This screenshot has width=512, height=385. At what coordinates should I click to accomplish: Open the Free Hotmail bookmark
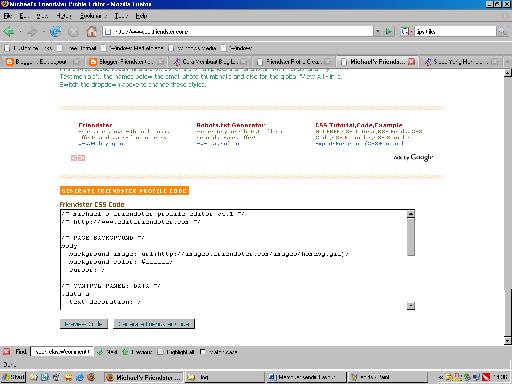(77, 48)
